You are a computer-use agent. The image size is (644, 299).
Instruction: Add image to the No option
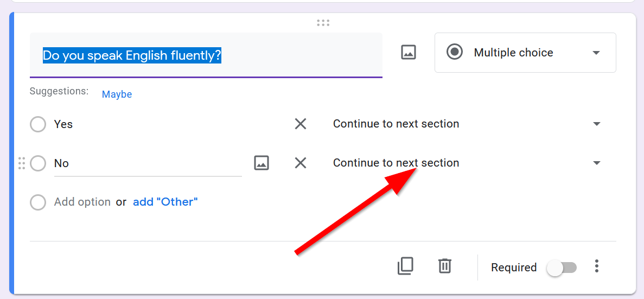(x=262, y=163)
